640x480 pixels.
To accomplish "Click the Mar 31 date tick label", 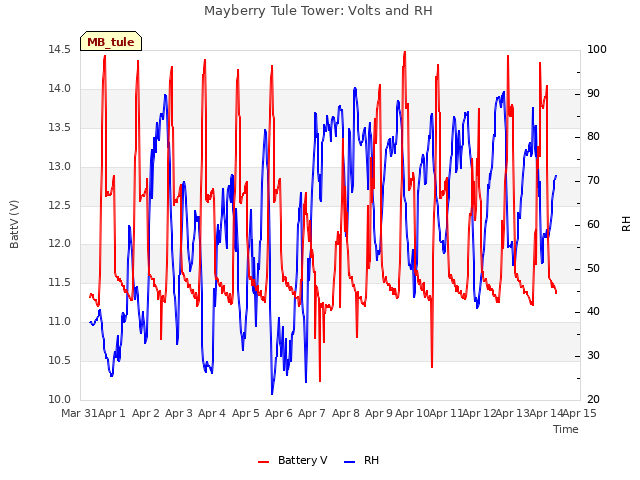I will click(x=79, y=413).
